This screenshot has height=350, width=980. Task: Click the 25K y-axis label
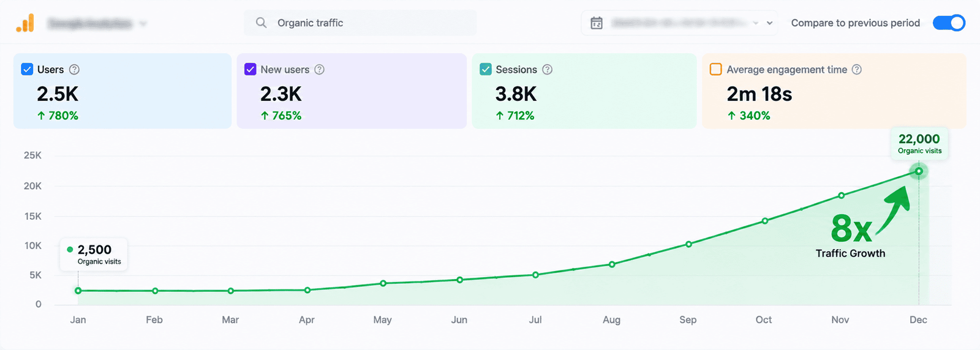pyautogui.click(x=32, y=155)
